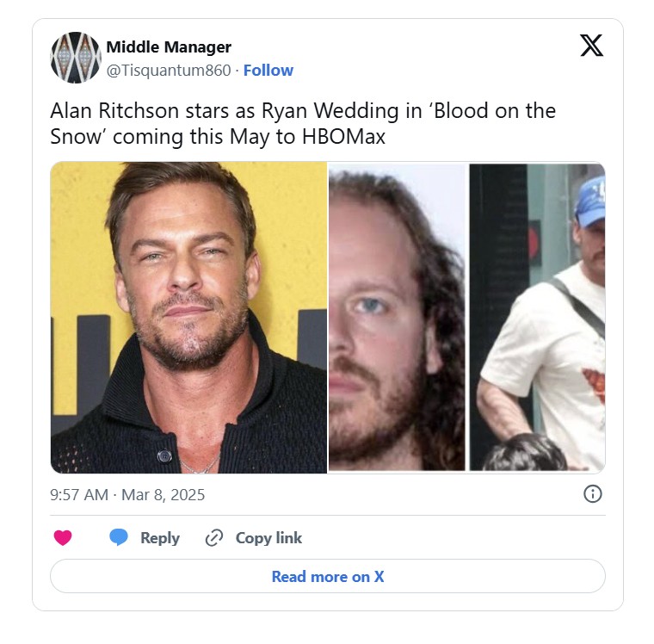Click the "Read more on X" button
This screenshot has height=644, width=654.
coord(328,577)
